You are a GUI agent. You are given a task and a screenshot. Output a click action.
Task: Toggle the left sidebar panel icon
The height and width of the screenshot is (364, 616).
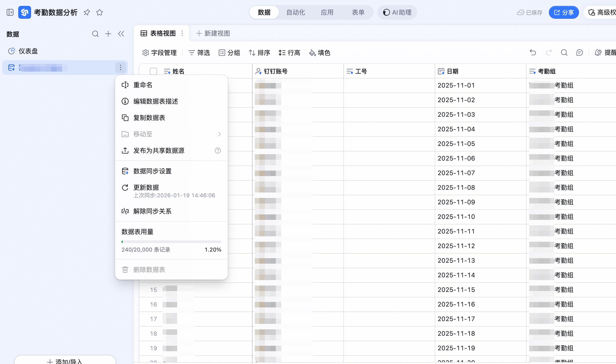point(10,12)
